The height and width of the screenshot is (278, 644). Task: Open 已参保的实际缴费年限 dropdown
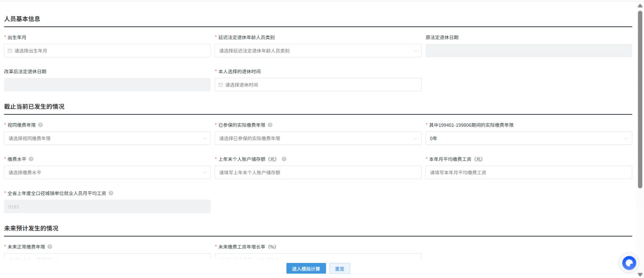[318, 138]
